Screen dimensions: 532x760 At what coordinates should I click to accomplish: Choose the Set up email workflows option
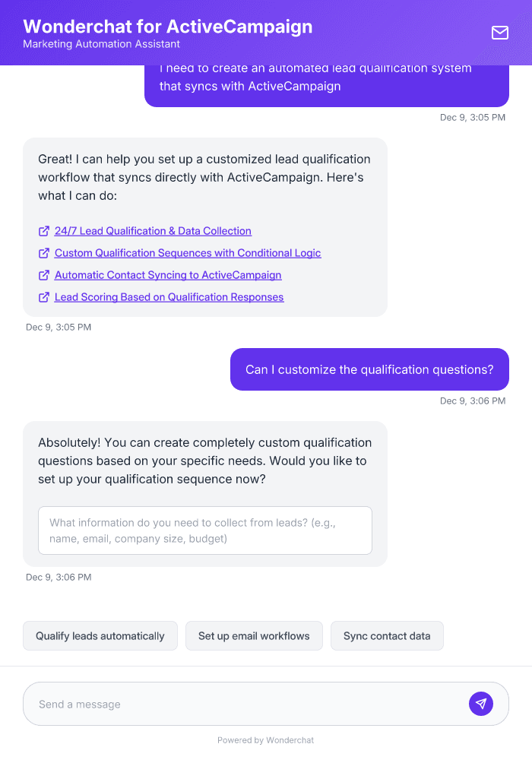pos(254,635)
